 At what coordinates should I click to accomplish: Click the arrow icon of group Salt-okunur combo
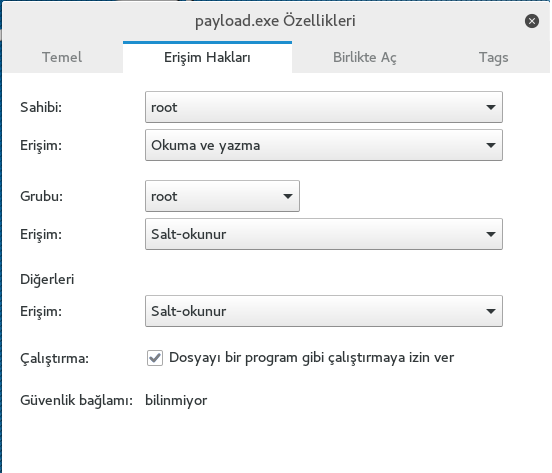(x=491, y=234)
